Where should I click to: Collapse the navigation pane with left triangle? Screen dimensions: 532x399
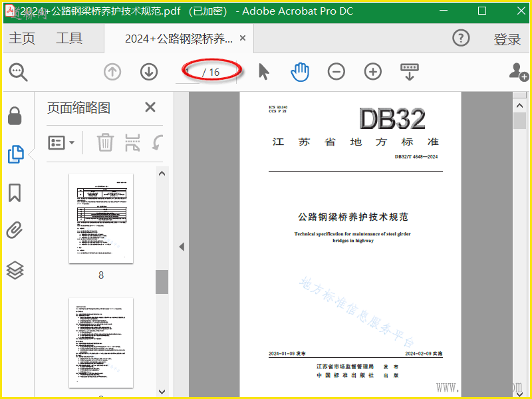(x=182, y=247)
